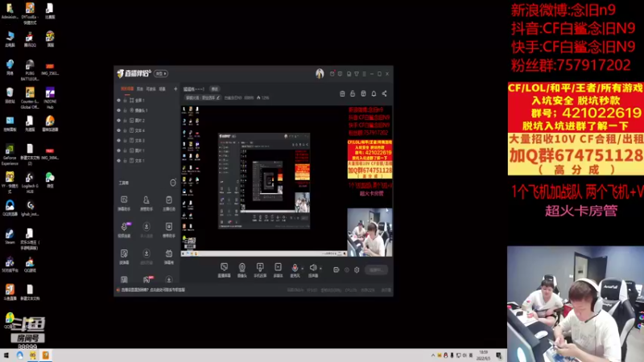Click the start live button
Screen dimensions: 644x362
376,270
